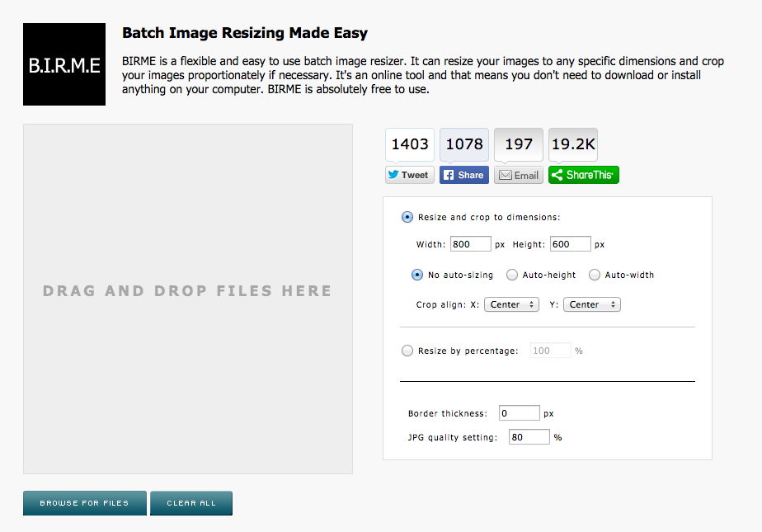Open the Crop align Y dropdown
The height and width of the screenshot is (532, 762).
coord(591,304)
